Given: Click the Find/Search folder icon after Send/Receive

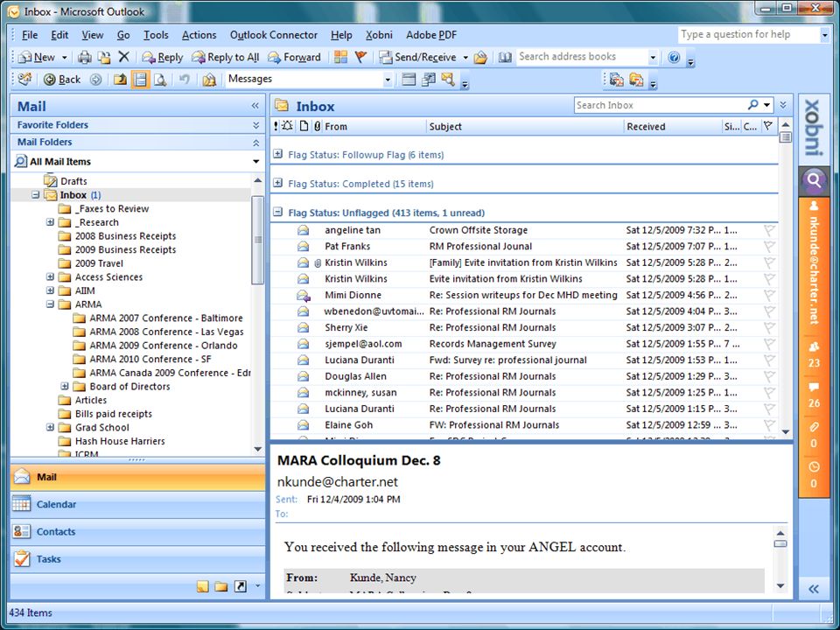Looking at the screenshot, I should [x=480, y=58].
